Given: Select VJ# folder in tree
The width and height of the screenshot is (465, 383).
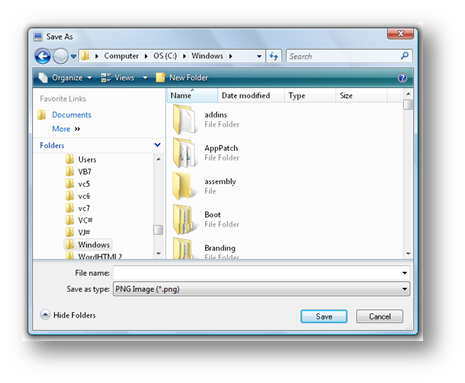Looking at the screenshot, I should [84, 232].
